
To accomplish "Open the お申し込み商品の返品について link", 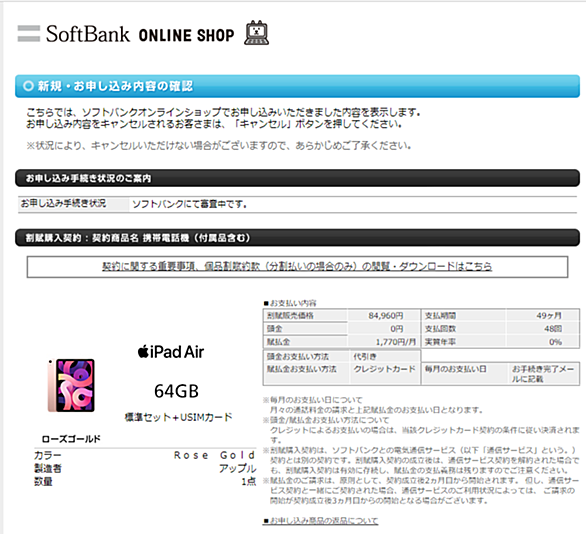I will click(x=320, y=520).
